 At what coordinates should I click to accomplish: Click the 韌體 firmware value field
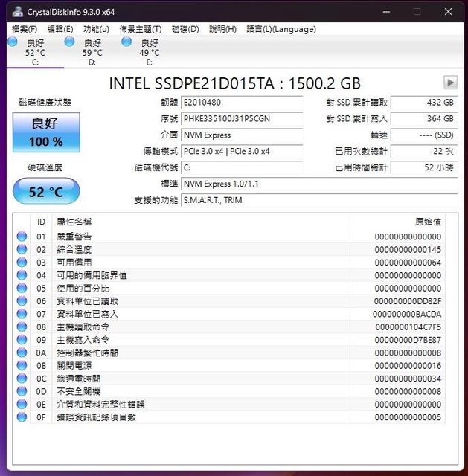(242, 103)
